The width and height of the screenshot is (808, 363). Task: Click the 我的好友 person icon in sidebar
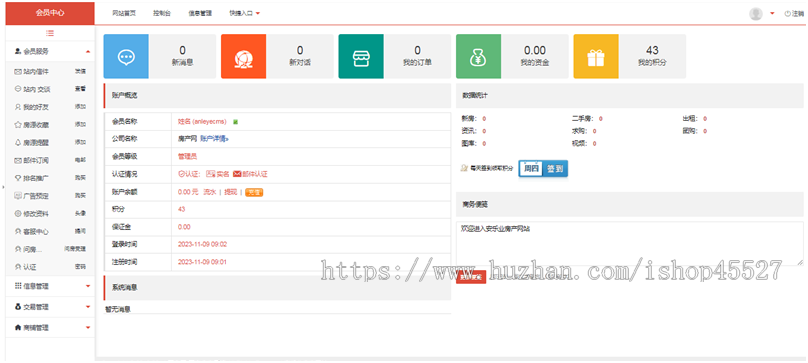[x=18, y=107]
